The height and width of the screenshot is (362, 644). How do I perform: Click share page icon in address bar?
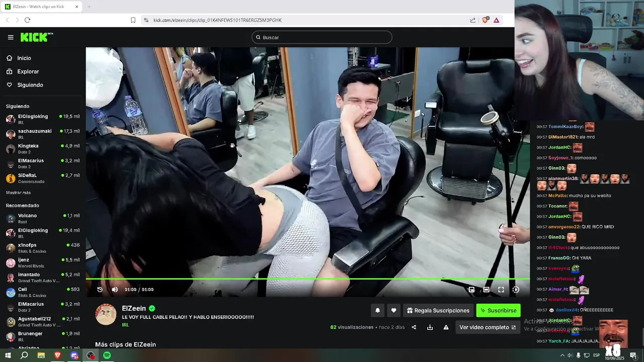[x=473, y=20]
